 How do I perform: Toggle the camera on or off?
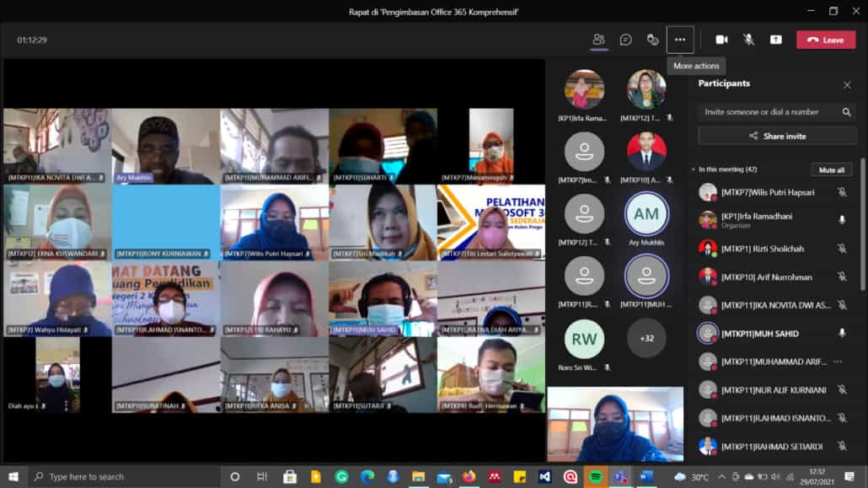point(721,40)
